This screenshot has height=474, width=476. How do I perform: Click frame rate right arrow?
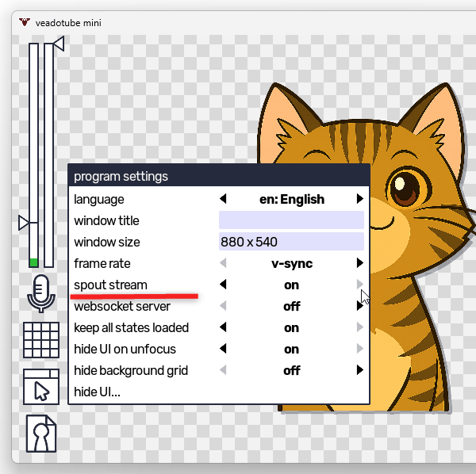coord(359,263)
